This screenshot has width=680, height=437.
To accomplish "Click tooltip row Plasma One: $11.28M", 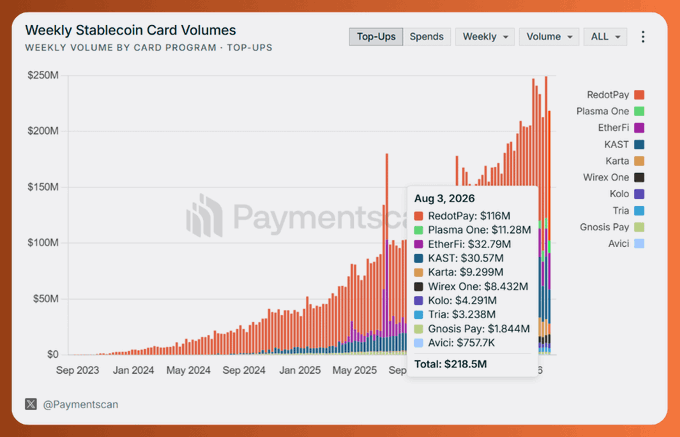I will 473,230.
